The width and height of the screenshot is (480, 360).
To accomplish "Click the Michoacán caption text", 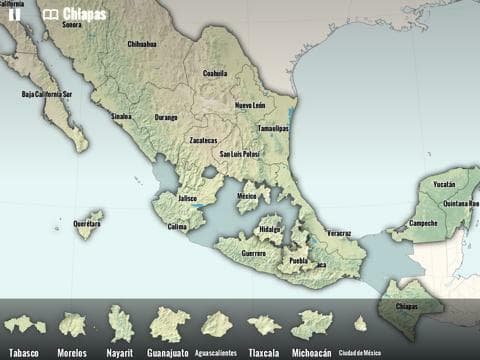I will click(x=312, y=353).
